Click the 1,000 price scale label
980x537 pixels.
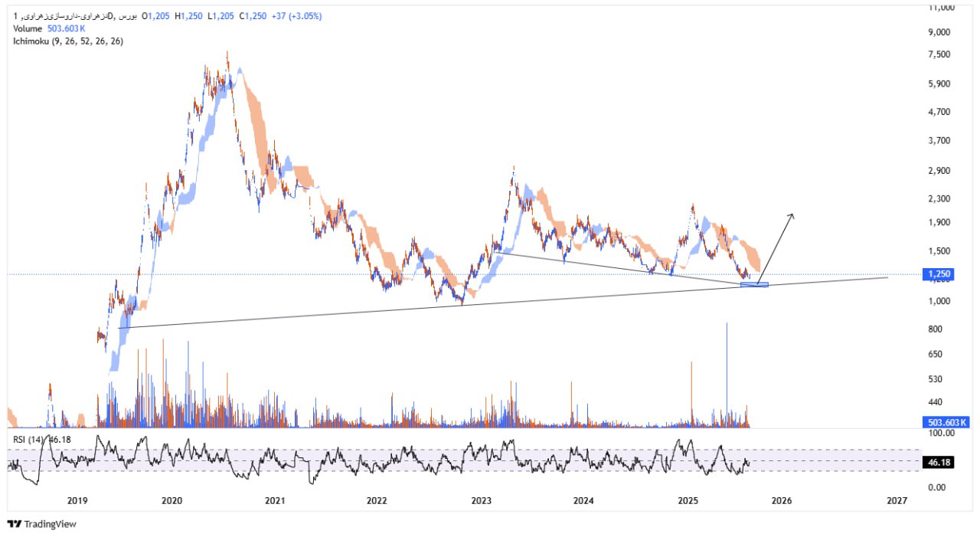coord(940,301)
